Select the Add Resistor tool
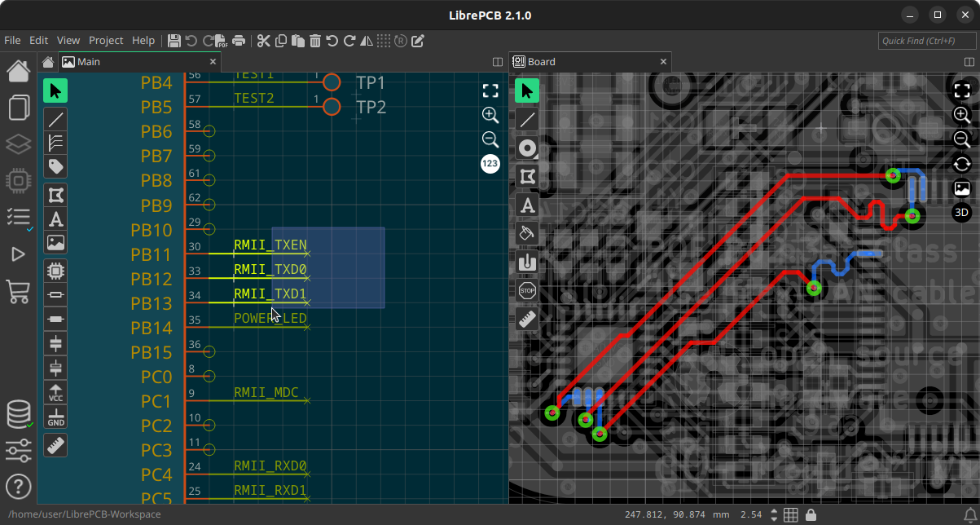This screenshot has width=980, height=525. tap(55, 293)
